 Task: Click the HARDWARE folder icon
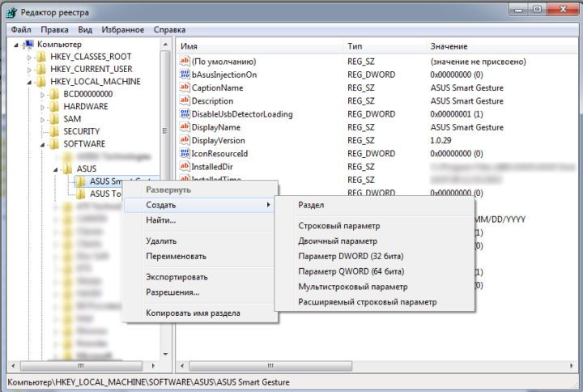(x=54, y=107)
